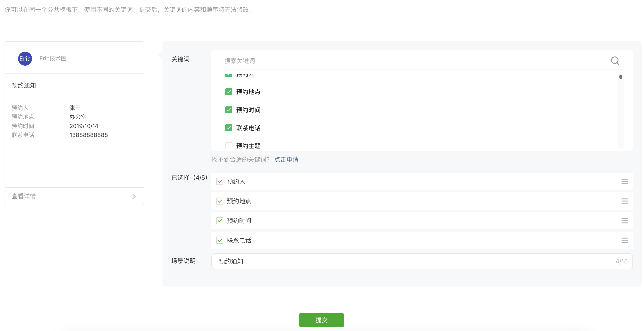Click the 已选择（4/5）label

189,178
